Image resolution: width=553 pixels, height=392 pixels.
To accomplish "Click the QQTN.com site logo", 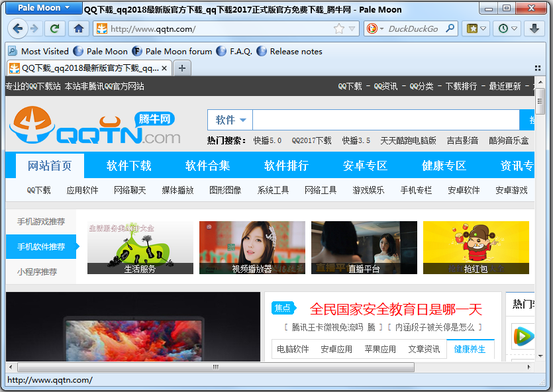I will click(95, 126).
